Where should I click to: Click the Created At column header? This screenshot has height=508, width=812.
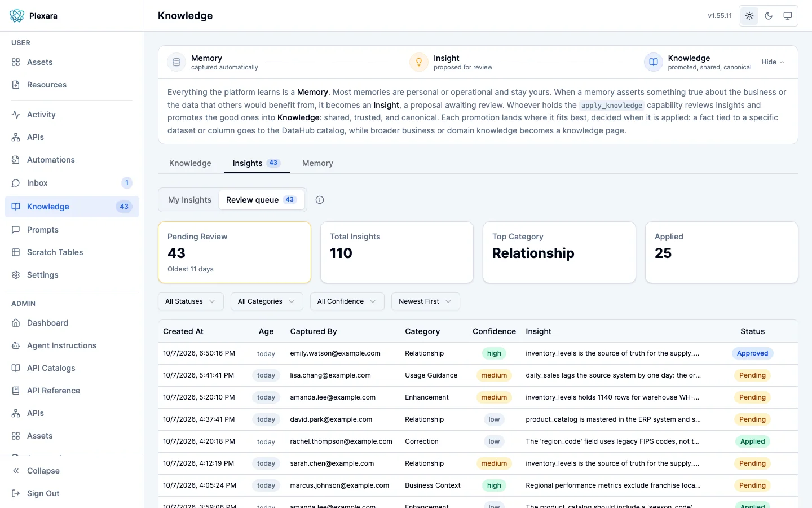183,331
